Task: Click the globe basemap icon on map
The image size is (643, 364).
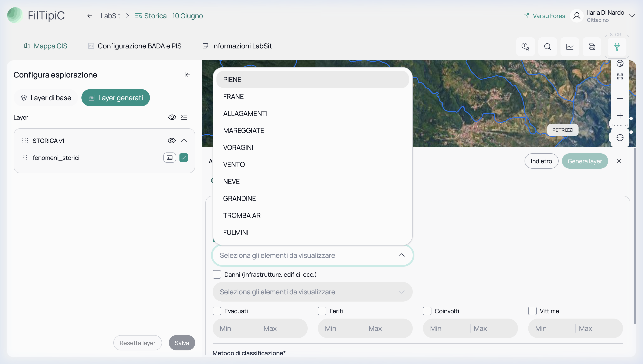Action: [x=620, y=63]
